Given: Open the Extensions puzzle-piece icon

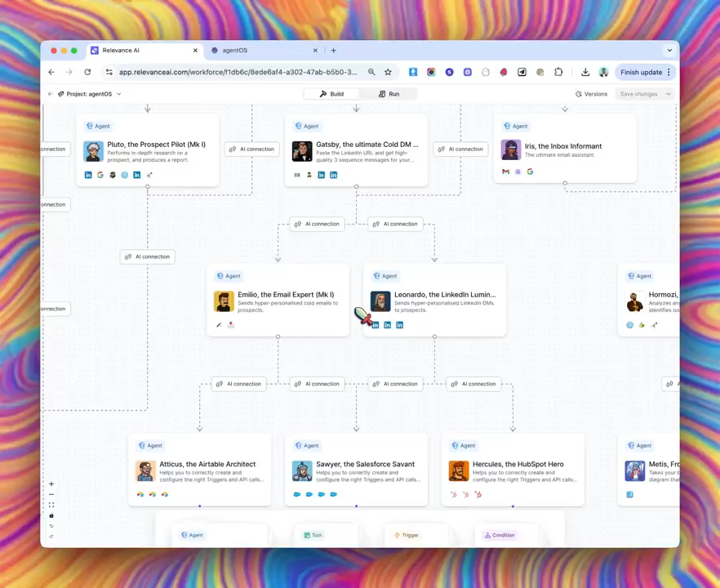Looking at the screenshot, I should click(558, 72).
